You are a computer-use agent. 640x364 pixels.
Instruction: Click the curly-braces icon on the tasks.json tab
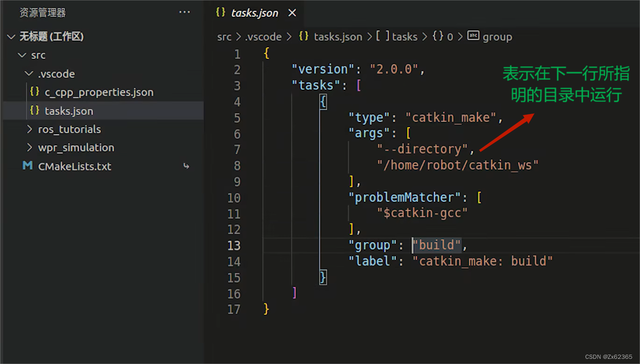[220, 13]
